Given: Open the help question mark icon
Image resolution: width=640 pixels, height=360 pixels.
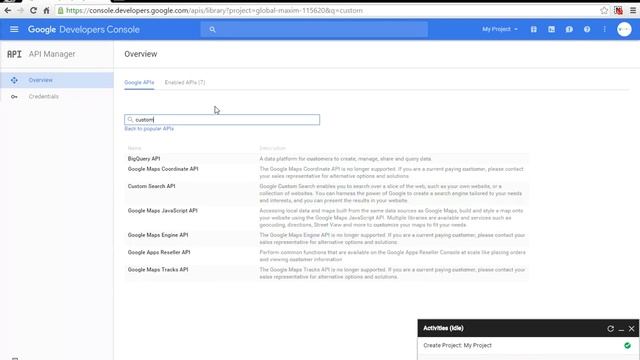Looking at the screenshot, I should (587, 29).
